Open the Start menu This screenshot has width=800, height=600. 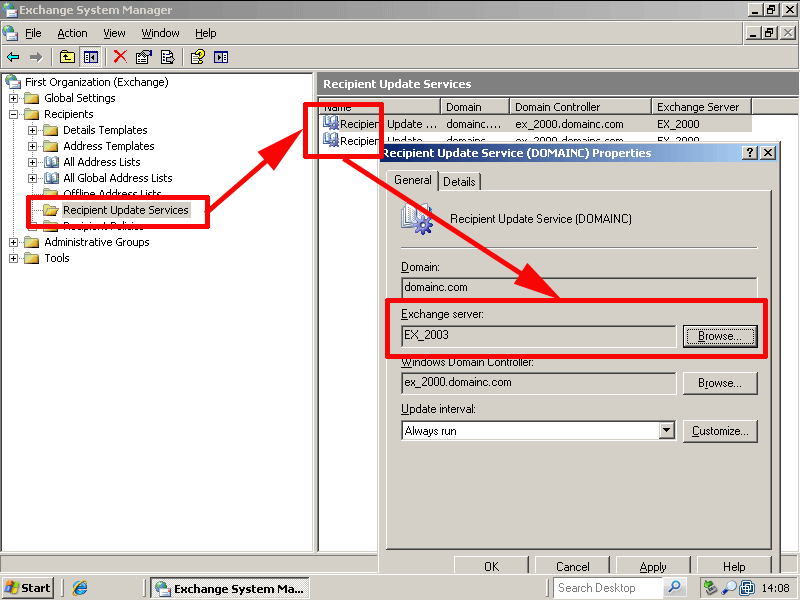coord(28,588)
